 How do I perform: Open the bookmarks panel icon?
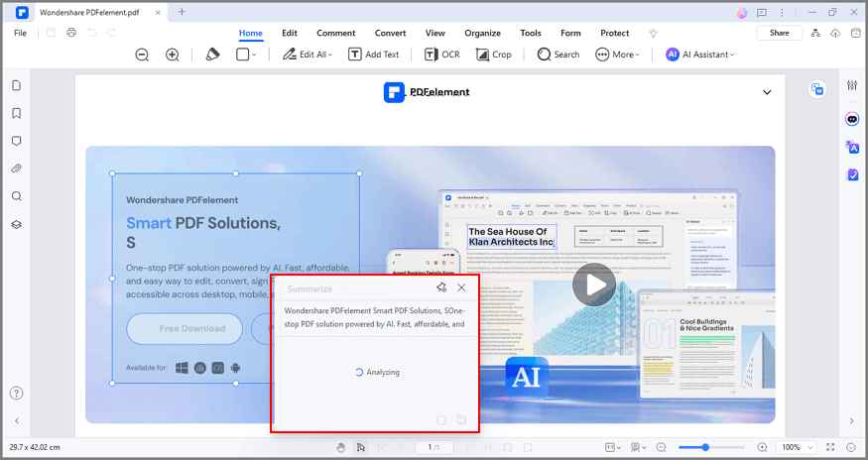(x=17, y=113)
